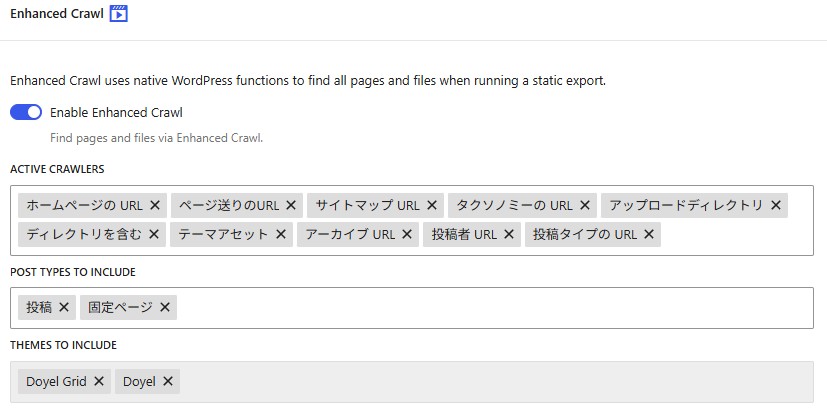Remove the 投稿者 URL crawler tag
The image size is (827, 412).
point(509,234)
